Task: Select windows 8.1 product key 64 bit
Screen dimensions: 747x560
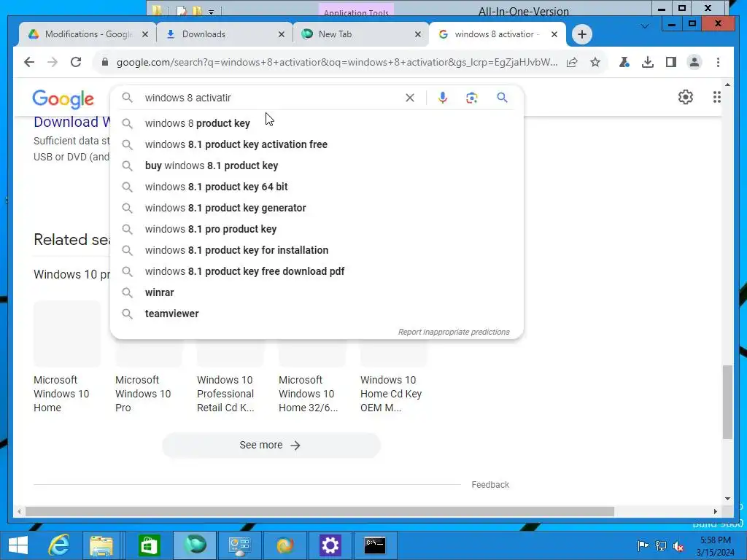Action: [317, 187]
